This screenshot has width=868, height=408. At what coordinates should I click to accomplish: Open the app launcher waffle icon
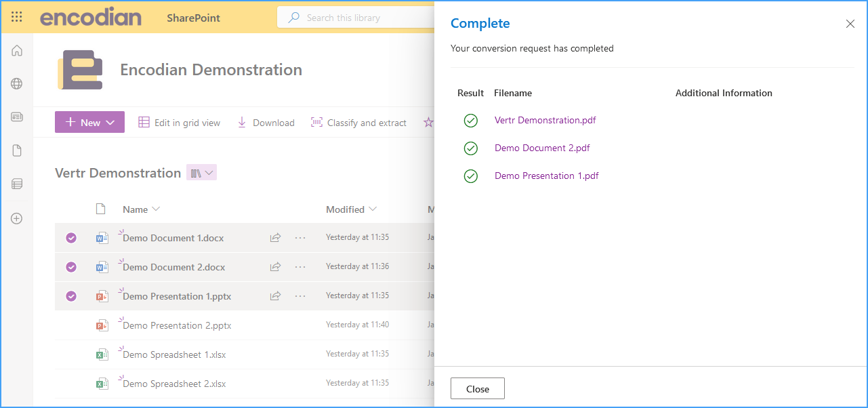pos(17,17)
